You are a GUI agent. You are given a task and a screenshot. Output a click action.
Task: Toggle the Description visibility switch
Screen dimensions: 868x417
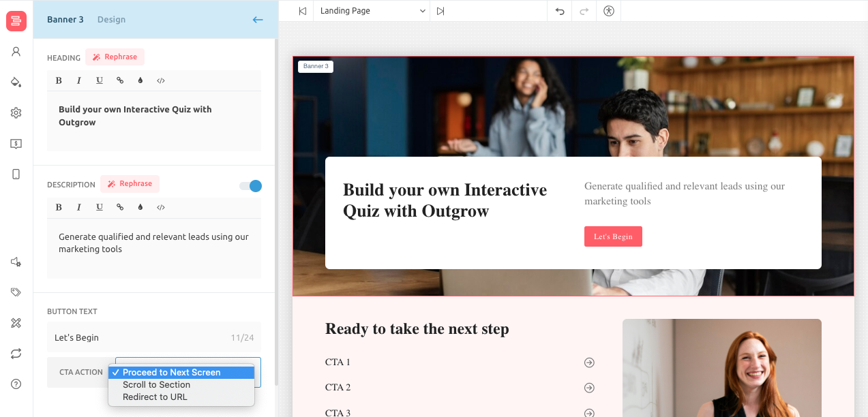(x=250, y=186)
